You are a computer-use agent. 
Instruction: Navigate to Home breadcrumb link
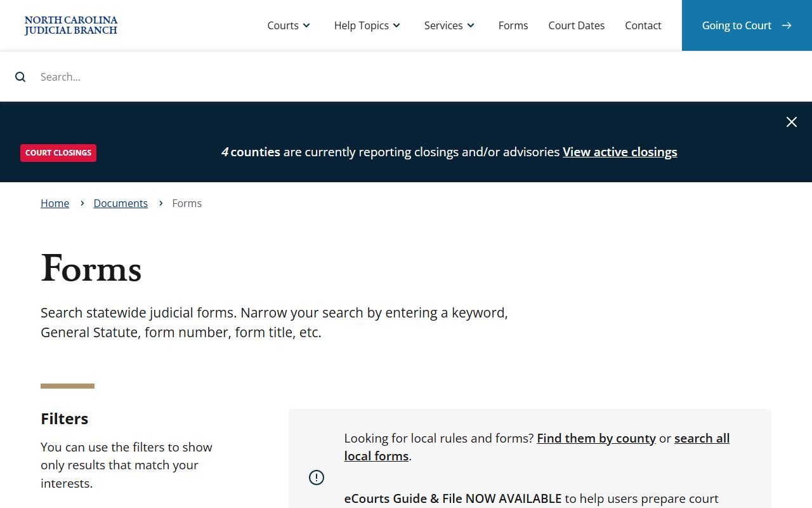click(x=55, y=203)
